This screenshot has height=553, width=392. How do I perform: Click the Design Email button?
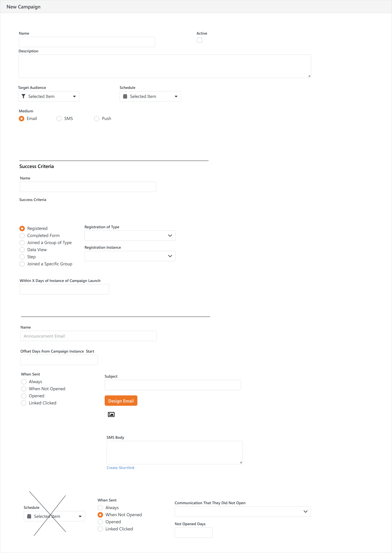click(121, 401)
